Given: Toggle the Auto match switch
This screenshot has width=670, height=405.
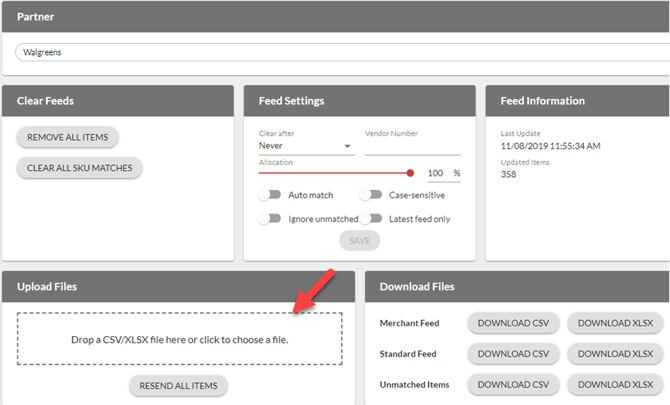Looking at the screenshot, I should coord(269,195).
